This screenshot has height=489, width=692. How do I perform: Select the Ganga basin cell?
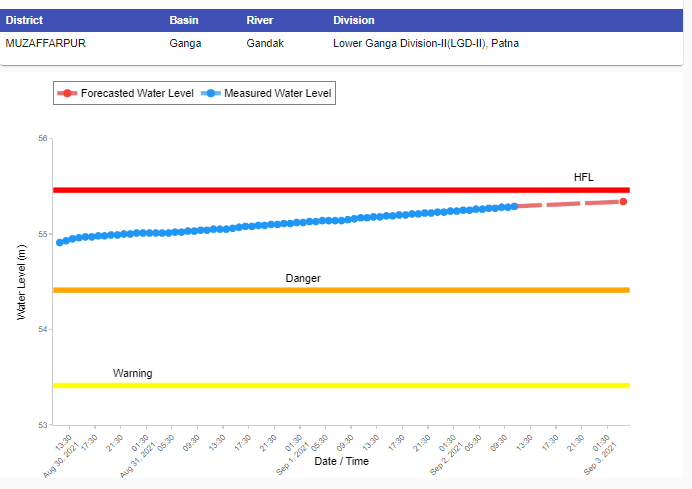click(185, 43)
